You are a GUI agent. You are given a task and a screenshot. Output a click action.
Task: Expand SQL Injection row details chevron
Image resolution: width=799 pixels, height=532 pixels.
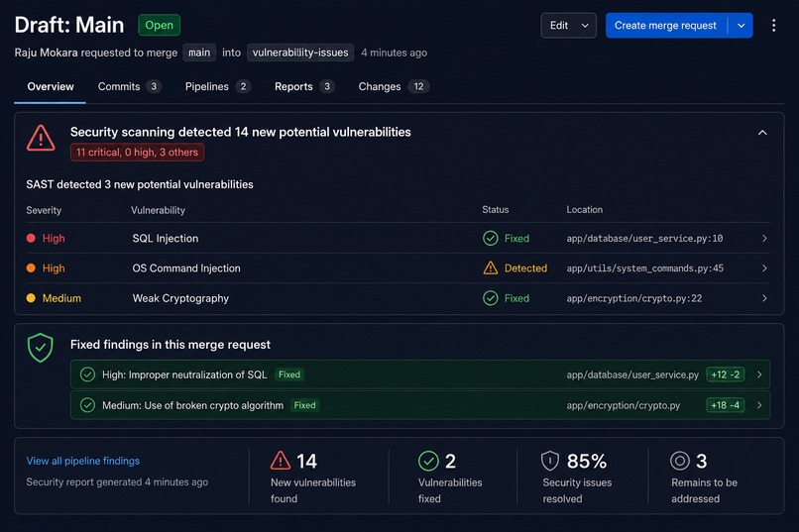(764, 238)
